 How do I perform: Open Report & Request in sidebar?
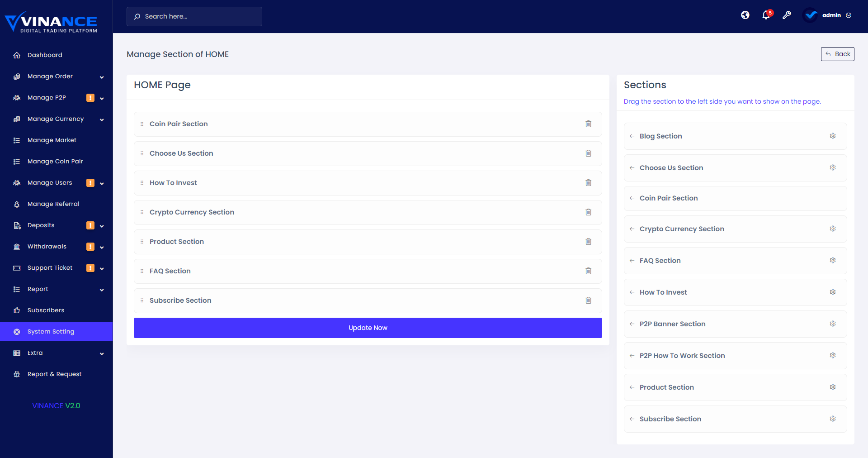pyautogui.click(x=57, y=374)
